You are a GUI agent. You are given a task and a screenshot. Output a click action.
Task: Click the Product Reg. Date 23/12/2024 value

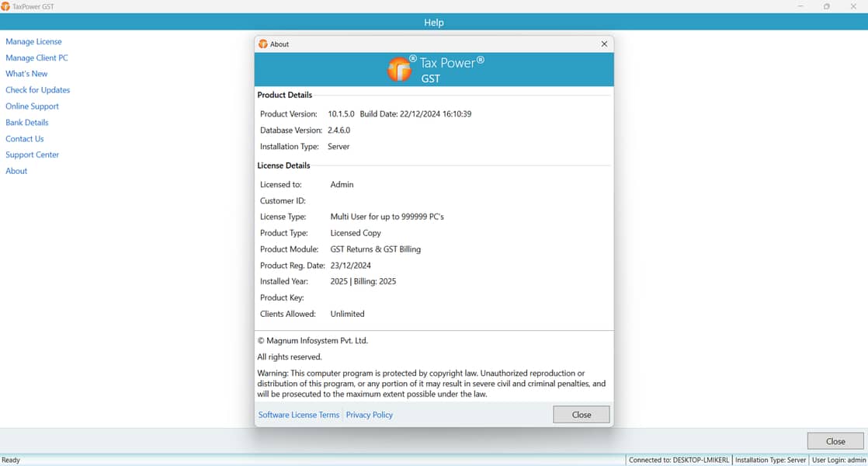click(350, 266)
